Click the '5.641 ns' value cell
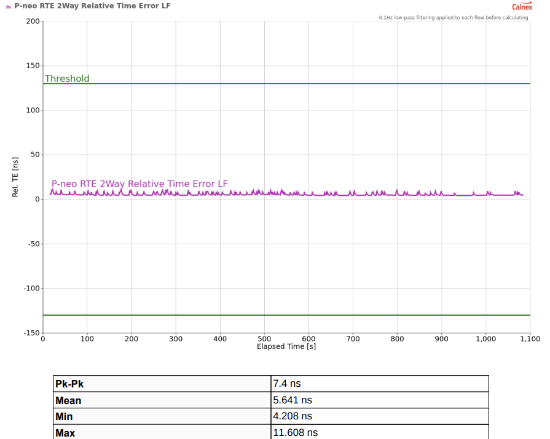Viewport: 550px width, 439px height. [x=380, y=400]
